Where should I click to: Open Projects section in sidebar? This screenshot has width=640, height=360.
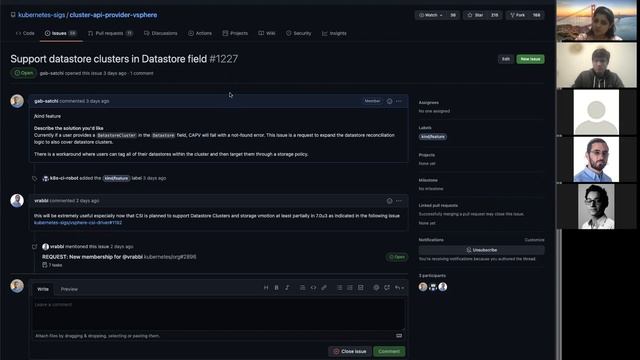point(427,155)
